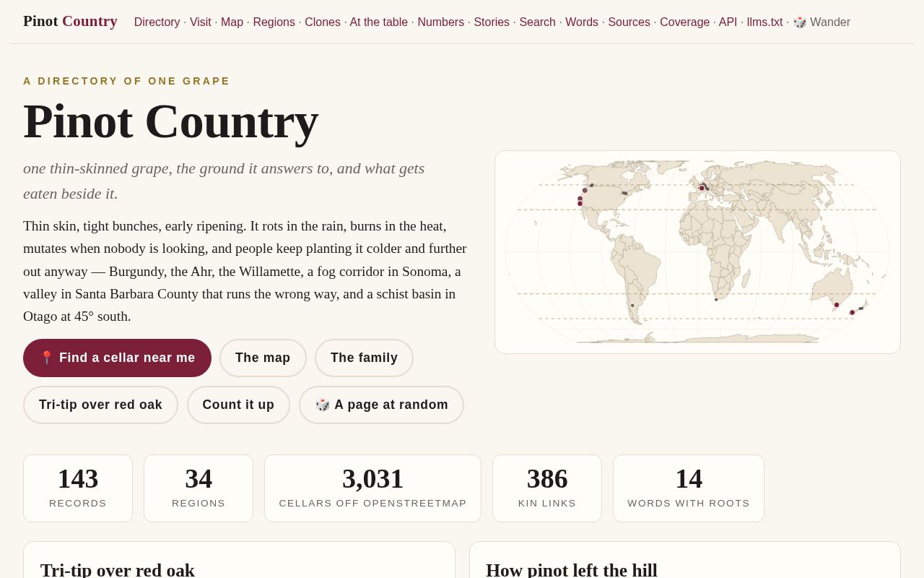Image resolution: width=924 pixels, height=578 pixels.
Task: Click A DIRECTORY OF ONE GRAPE label
Action: point(126,81)
